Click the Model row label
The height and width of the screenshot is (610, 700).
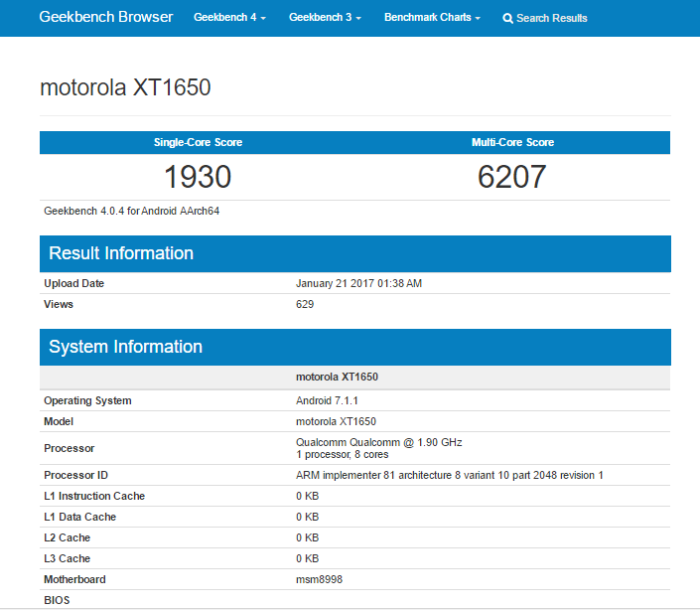[59, 421]
